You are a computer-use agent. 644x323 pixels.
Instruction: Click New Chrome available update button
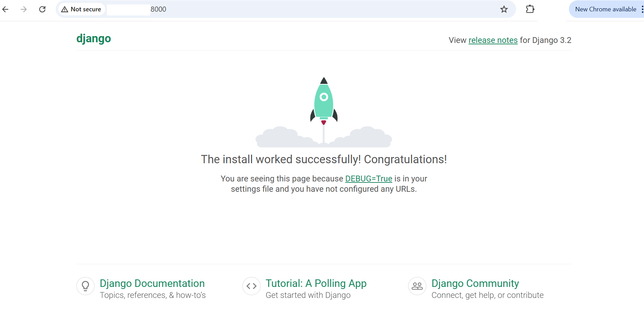(606, 9)
